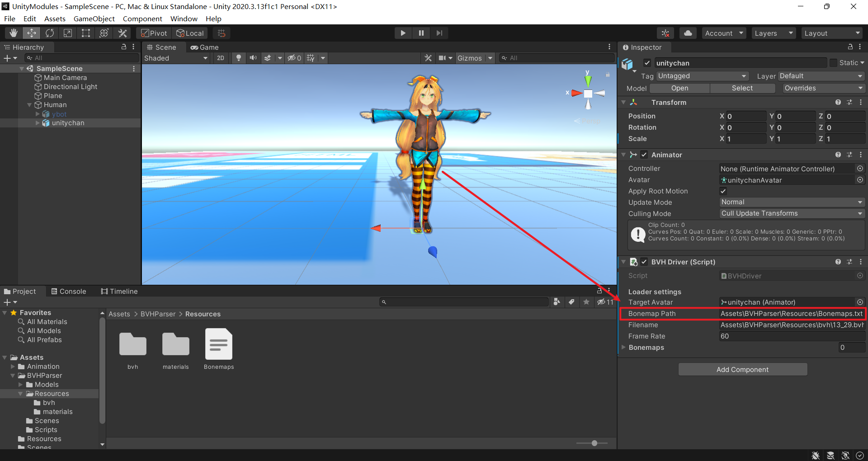Open the Window menu
The height and width of the screenshot is (461, 868).
pos(184,19)
